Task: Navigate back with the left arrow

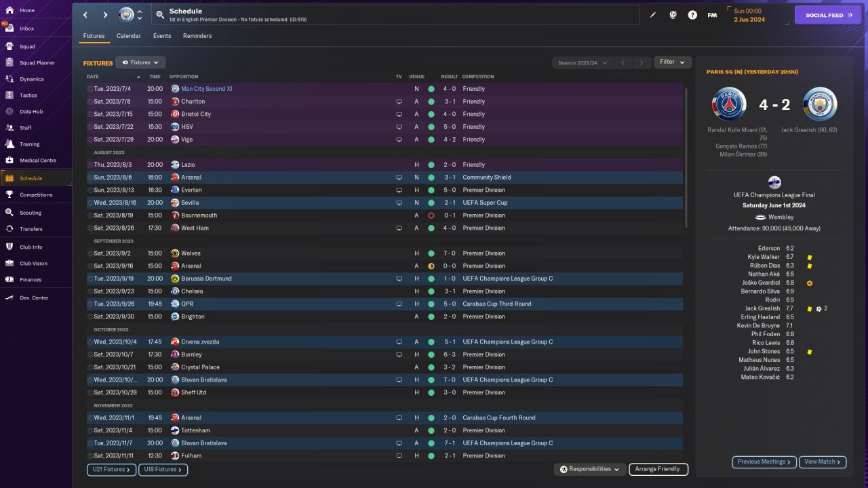Action: point(85,15)
